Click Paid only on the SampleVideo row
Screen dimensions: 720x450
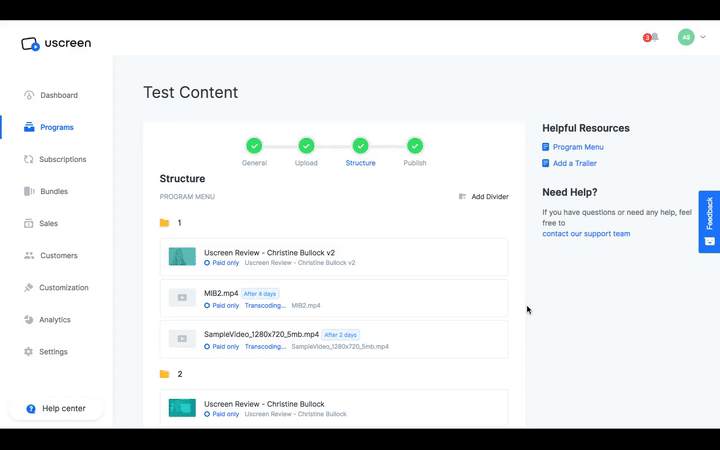(x=222, y=347)
